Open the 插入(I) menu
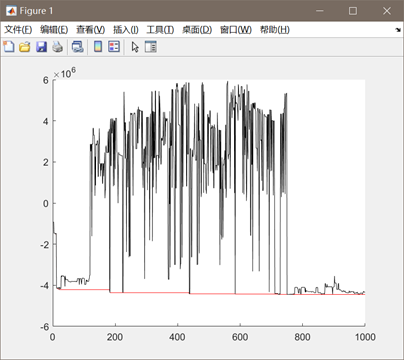The image size is (404, 360). point(126,30)
